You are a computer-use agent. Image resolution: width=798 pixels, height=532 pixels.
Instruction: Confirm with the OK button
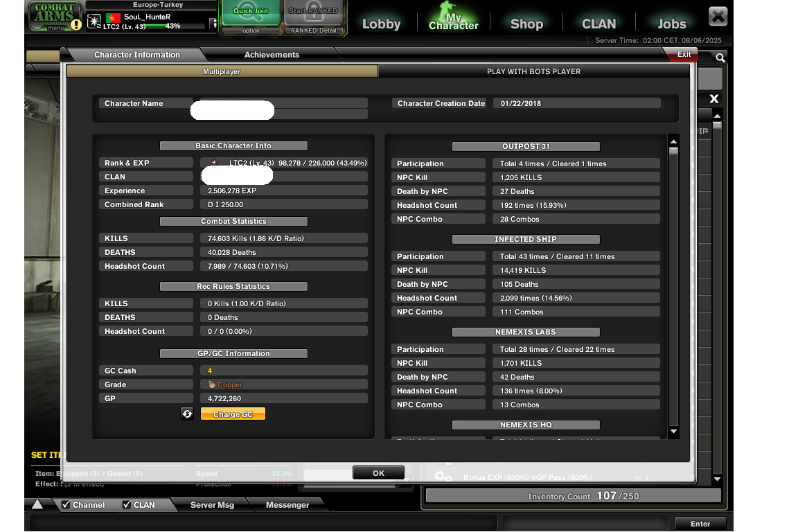click(379, 473)
